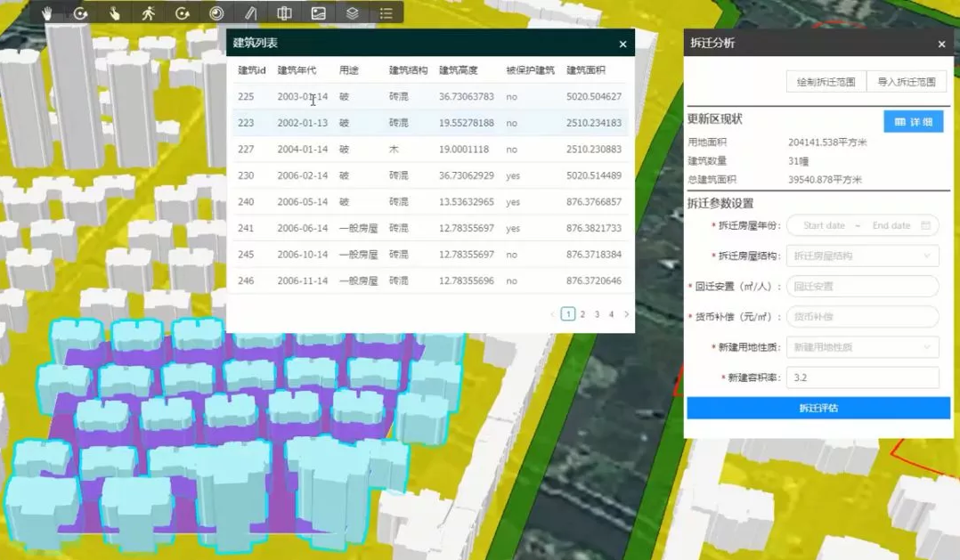The image size is (960, 560).
Task: Click the 用途 column header
Action: click(x=349, y=70)
